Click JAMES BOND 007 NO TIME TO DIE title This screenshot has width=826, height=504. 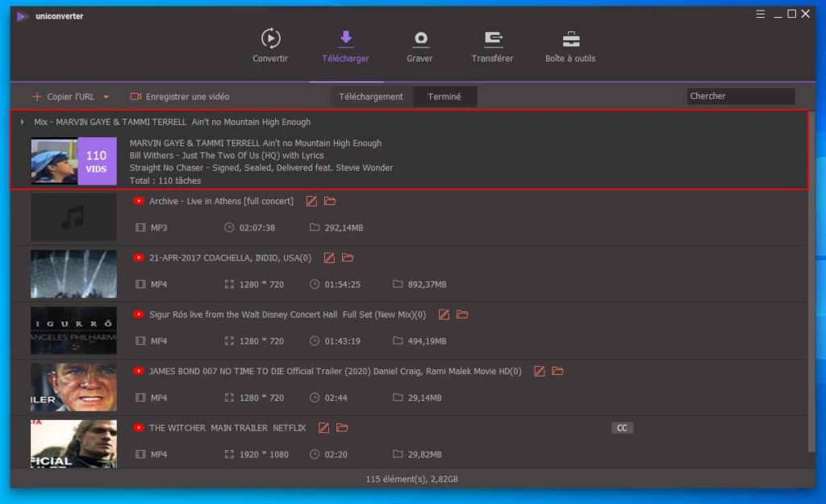[335, 372]
